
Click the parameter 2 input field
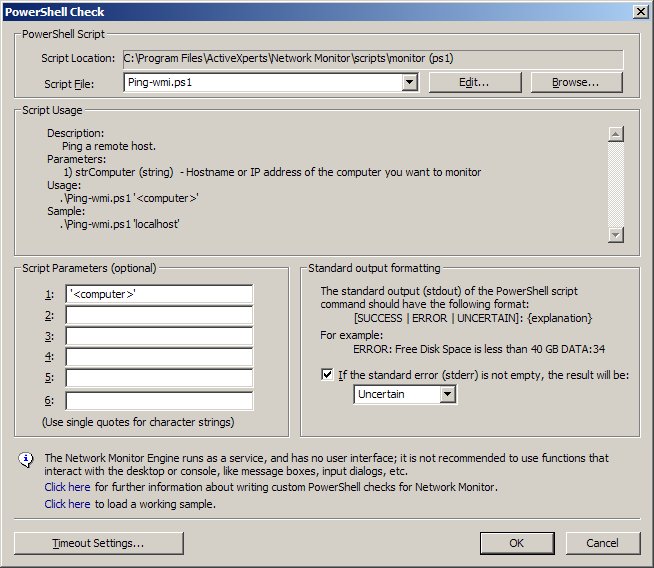(x=159, y=315)
